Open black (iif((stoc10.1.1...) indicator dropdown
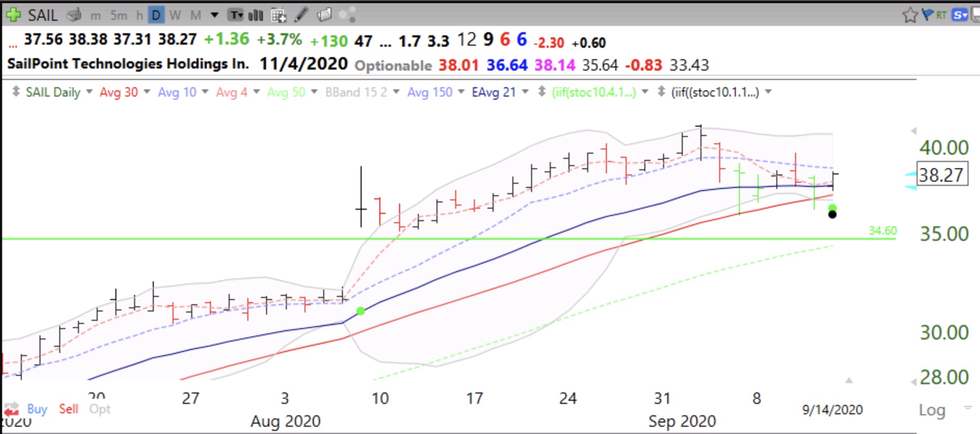Viewport: 980px width, 434px height. 769,92
